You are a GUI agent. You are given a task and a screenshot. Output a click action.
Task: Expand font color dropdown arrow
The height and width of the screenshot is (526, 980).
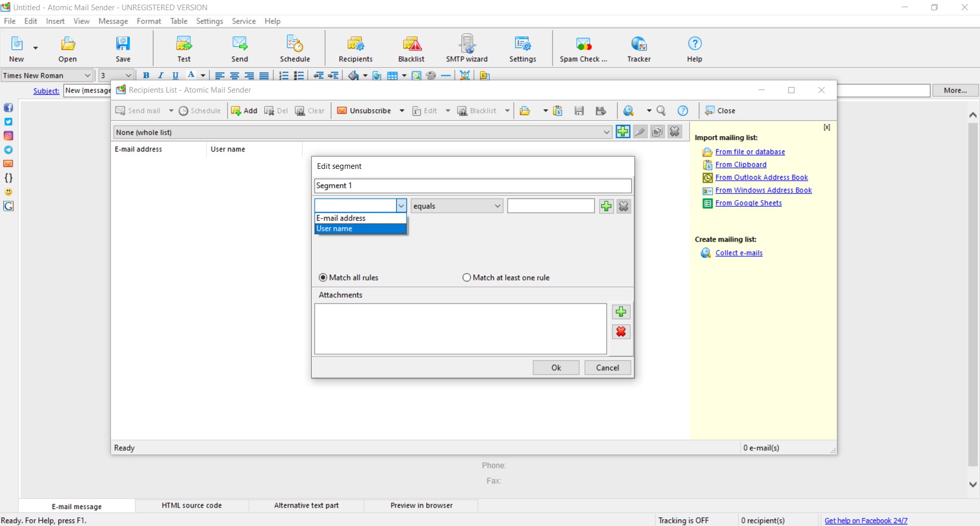203,75
